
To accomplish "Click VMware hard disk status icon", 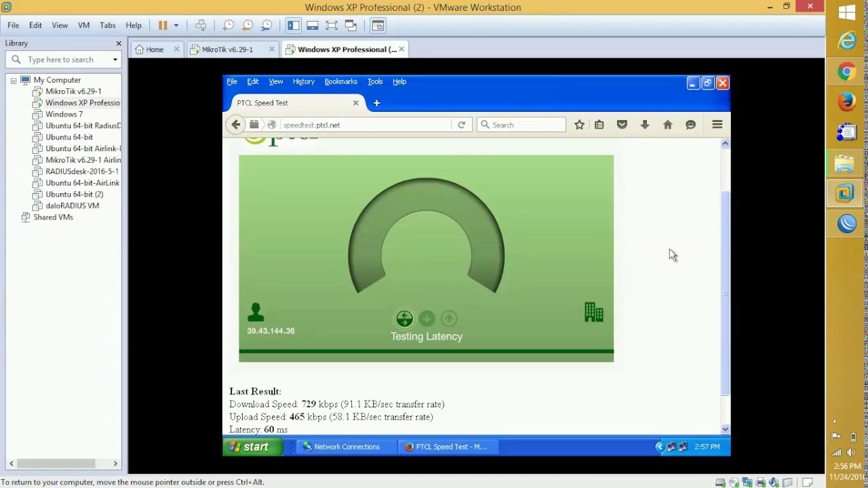I will 720,483.
